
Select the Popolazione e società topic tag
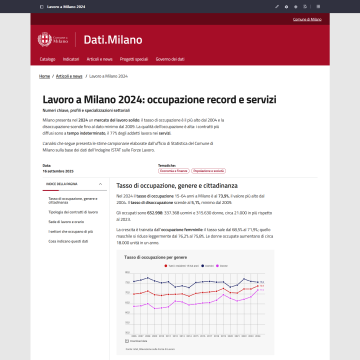pyautogui.click(x=209, y=171)
